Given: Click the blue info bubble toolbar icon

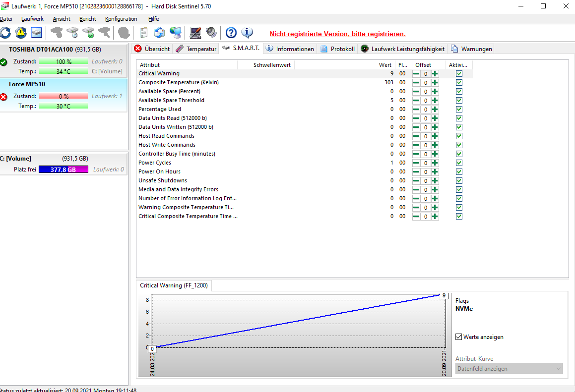Looking at the screenshot, I should [x=247, y=33].
